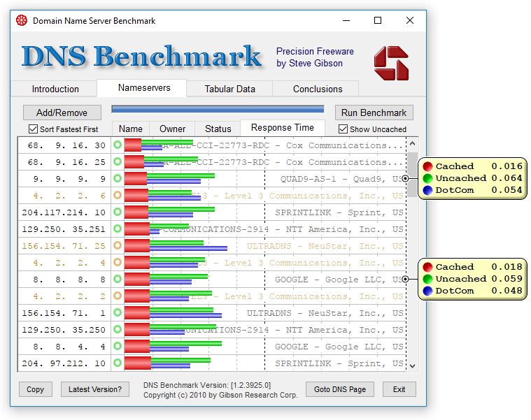
Task: Open the Tabular Data tab
Action: [229, 89]
